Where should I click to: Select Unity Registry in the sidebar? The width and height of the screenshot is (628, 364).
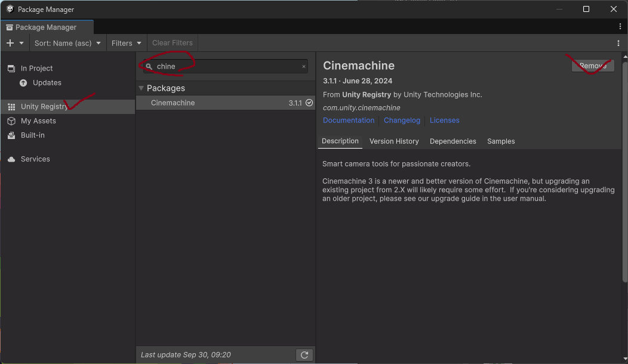[67, 107]
